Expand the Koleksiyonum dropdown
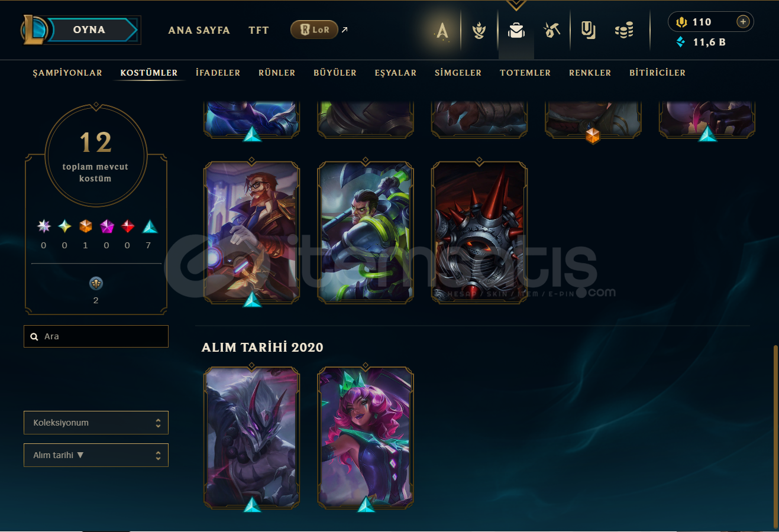Screen dimensions: 779x532 coord(96,423)
